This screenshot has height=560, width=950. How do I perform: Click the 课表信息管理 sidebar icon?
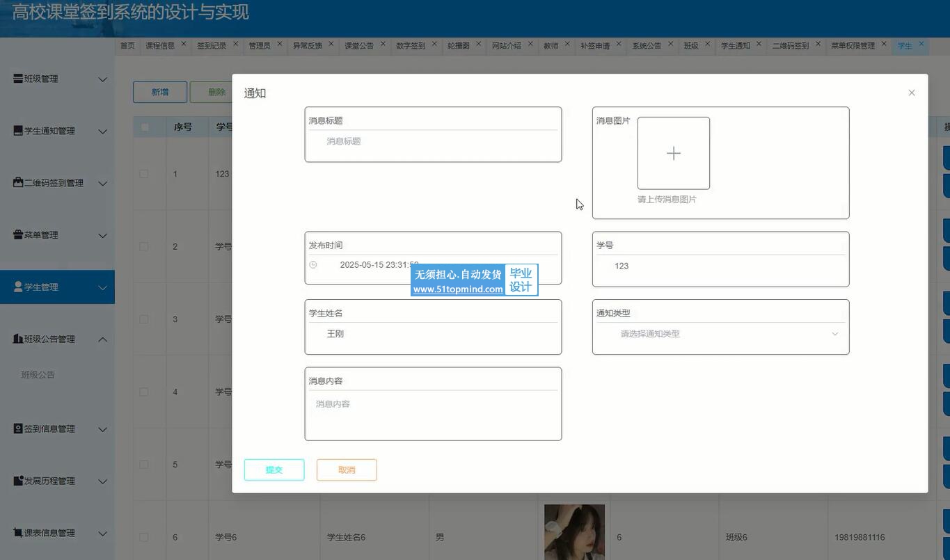click(18, 533)
